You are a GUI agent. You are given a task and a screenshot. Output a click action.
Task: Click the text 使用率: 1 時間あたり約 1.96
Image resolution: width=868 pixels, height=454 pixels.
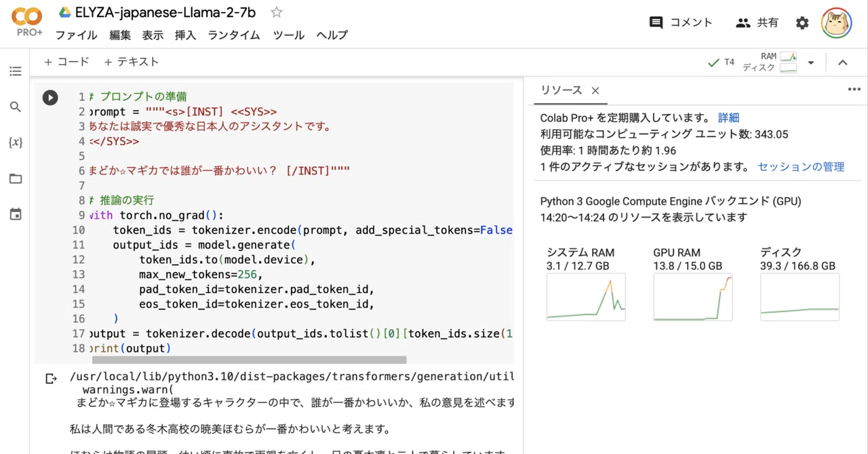[x=608, y=151]
